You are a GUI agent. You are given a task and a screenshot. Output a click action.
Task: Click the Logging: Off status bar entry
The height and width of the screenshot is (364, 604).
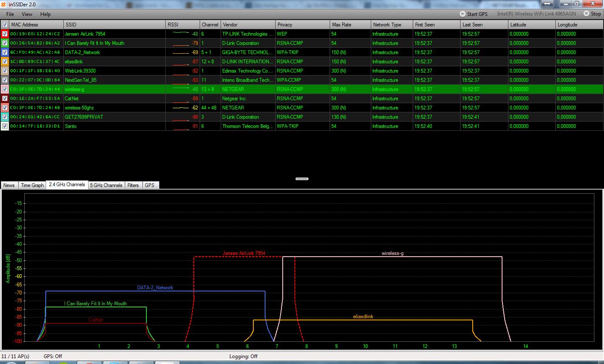(x=244, y=356)
